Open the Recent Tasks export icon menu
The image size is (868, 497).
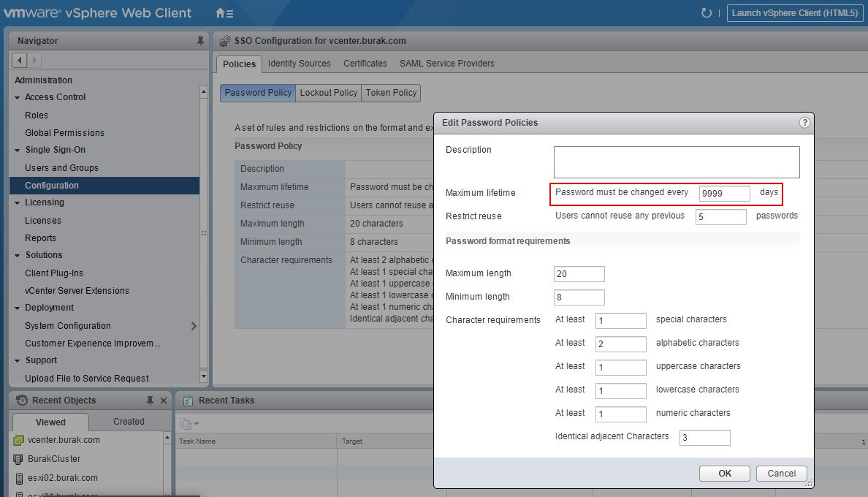tap(189, 424)
